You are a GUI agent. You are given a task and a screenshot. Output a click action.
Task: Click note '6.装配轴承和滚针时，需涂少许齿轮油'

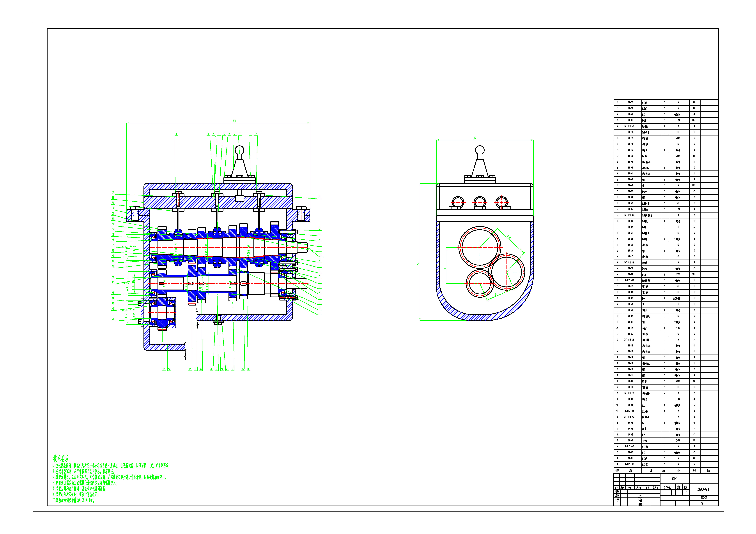coord(76,495)
